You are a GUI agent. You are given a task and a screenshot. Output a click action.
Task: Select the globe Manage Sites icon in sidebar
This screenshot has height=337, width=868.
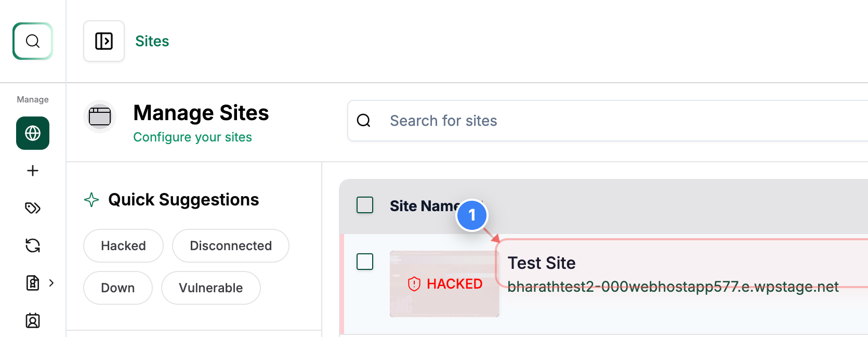[32, 133]
